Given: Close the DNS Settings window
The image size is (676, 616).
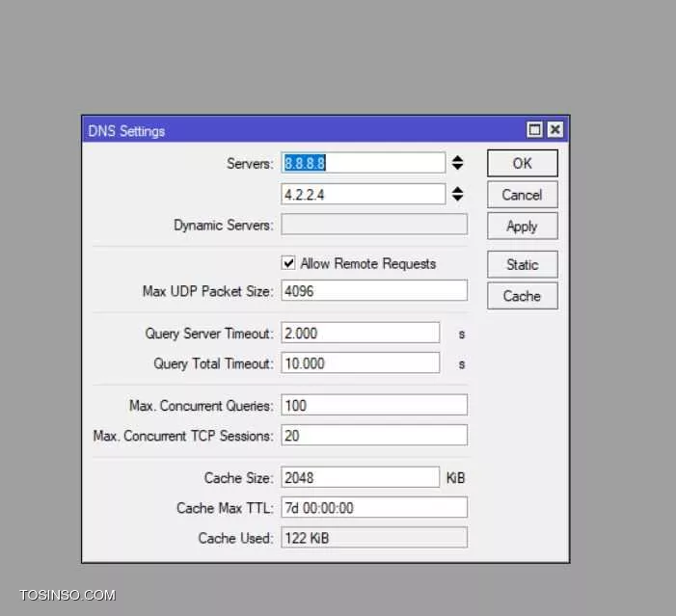Looking at the screenshot, I should tap(554, 130).
